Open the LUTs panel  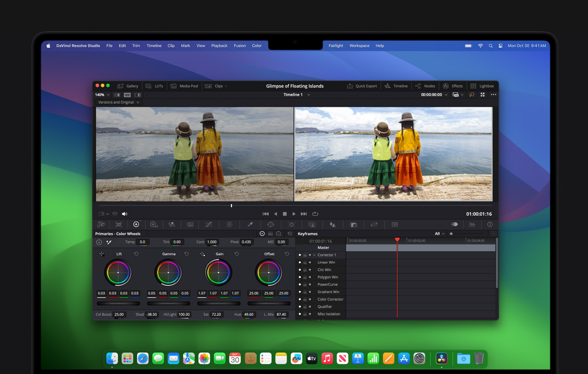click(x=155, y=86)
